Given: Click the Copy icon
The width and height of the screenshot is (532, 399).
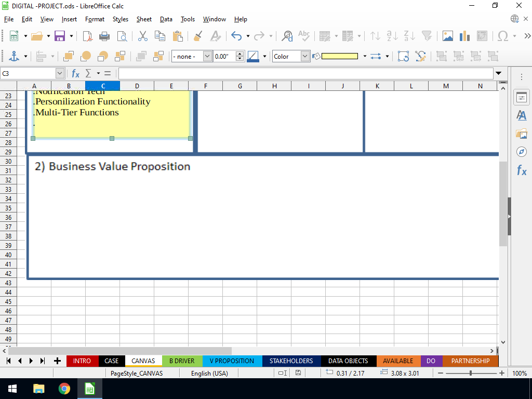Looking at the screenshot, I should point(160,36).
